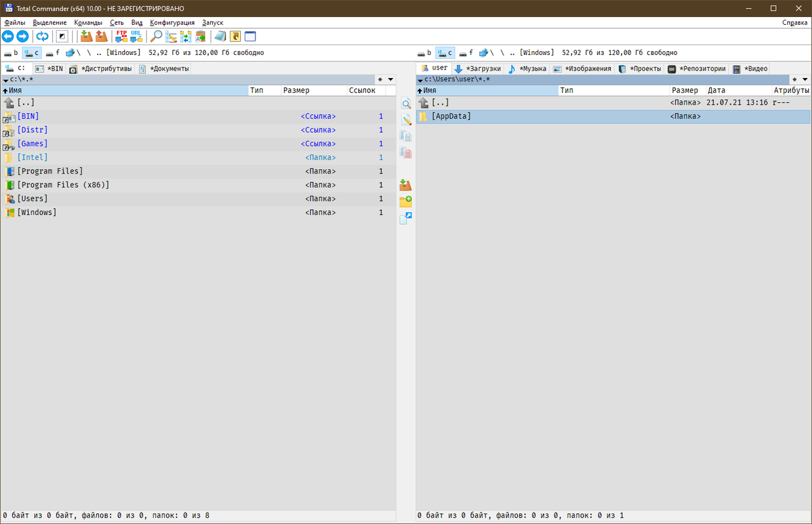Open right panel history dropdown triangle at path bar end
812x524 pixels.
805,80
